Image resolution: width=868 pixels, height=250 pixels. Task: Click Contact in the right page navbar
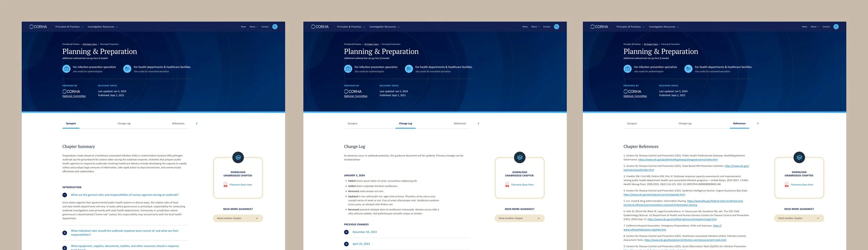pos(826,27)
